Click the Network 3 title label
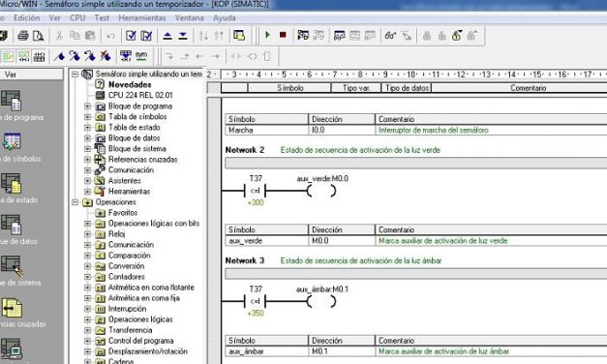The image size is (607, 364). [x=245, y=260]
